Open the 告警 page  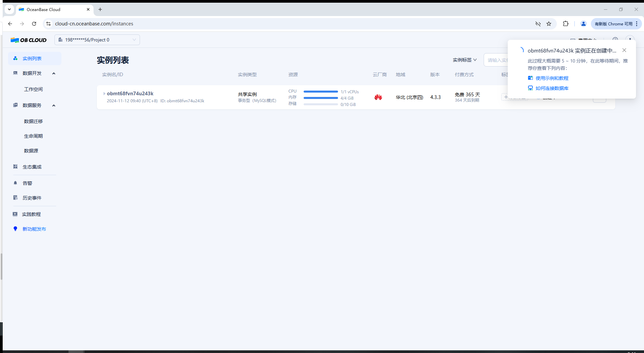pyautogui.click(x=27, y=183)
